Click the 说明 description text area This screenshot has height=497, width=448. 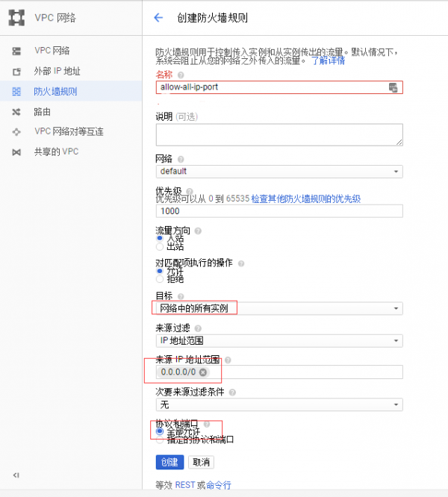coord(279,135)
